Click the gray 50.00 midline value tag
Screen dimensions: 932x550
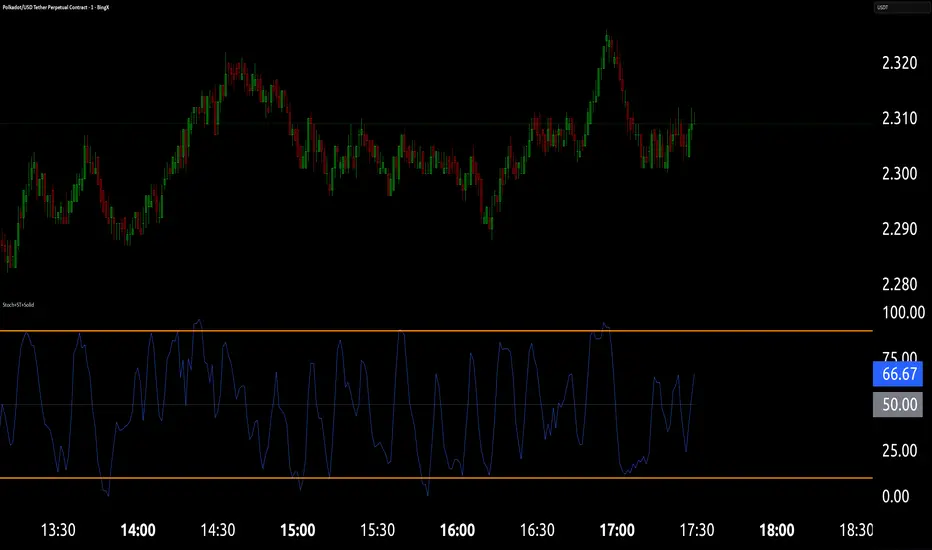tap(898, 404)
